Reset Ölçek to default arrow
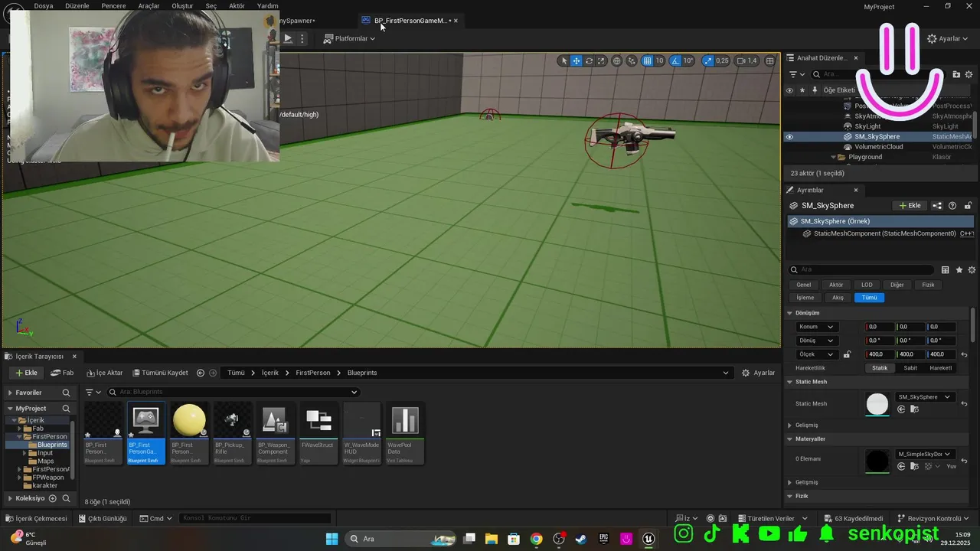This screenshot has height=551, width=980. (x=964, y=354)
